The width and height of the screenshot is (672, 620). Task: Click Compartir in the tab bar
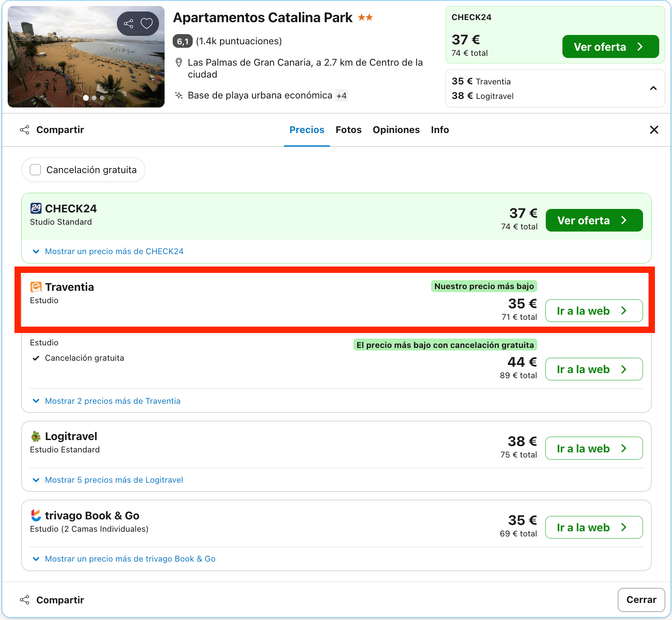click(x=52, y=130)
